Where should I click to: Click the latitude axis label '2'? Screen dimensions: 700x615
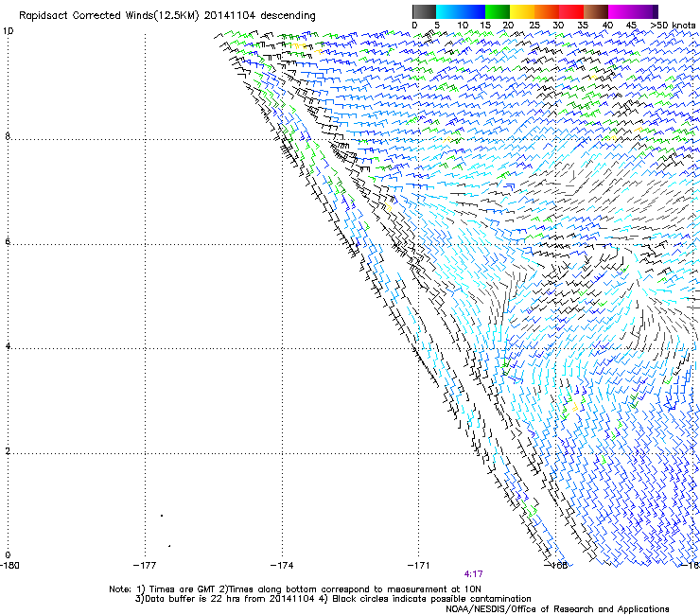(8, 451)
